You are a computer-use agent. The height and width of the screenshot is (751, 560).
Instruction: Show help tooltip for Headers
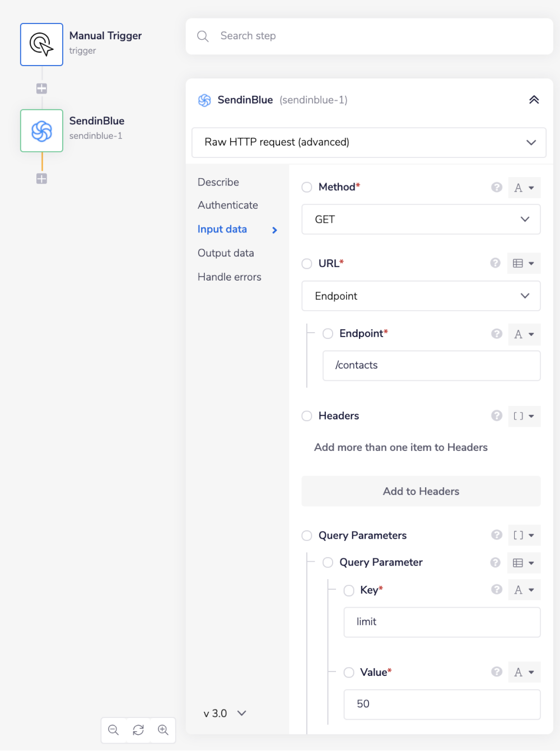pyautogui.click(x=496, y=416)
